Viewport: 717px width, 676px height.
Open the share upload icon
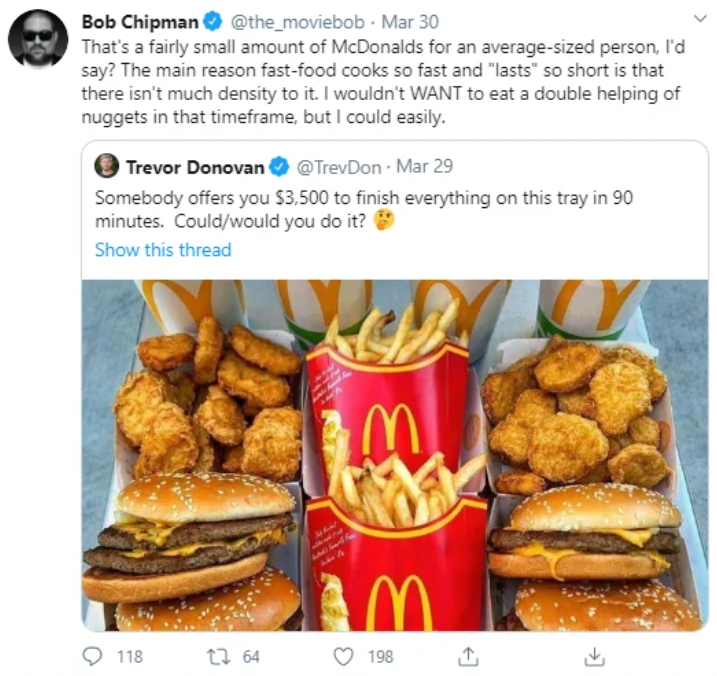468,656
